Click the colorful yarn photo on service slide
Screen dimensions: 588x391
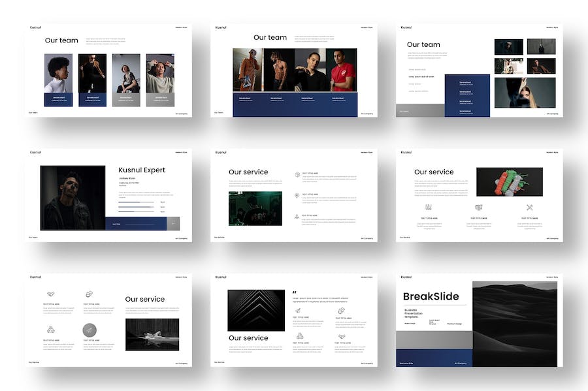pyautogui.click(x=509, y=181)
